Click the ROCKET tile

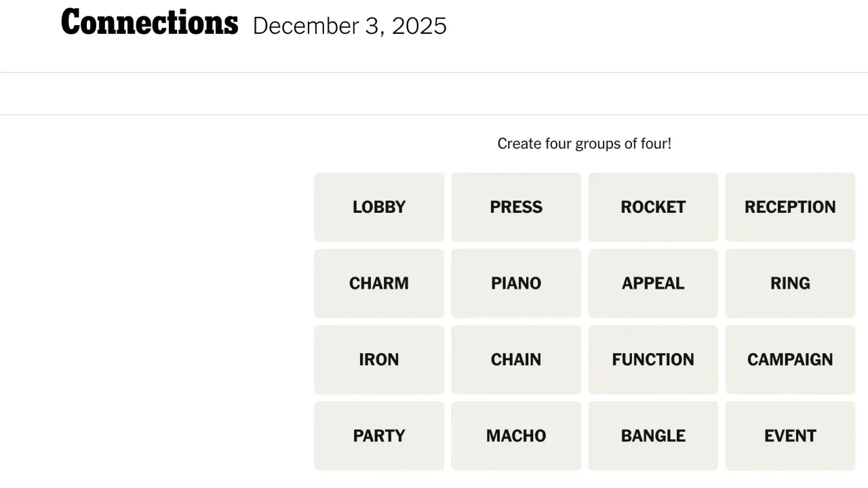(653, 207)
